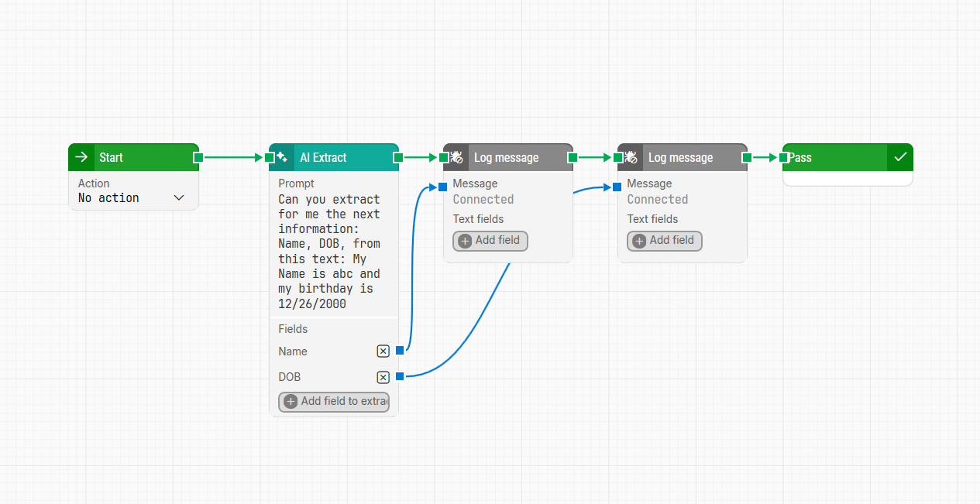The image size is (980, 504).
Task: Click the Connected message field in first Log node
Action: (483, 200)
